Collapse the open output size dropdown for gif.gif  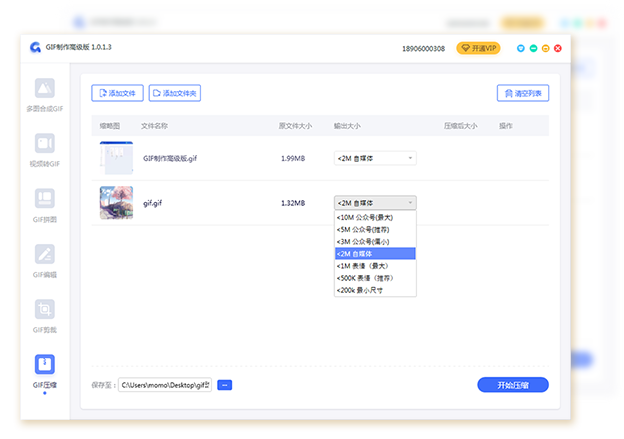pos(375,203)
